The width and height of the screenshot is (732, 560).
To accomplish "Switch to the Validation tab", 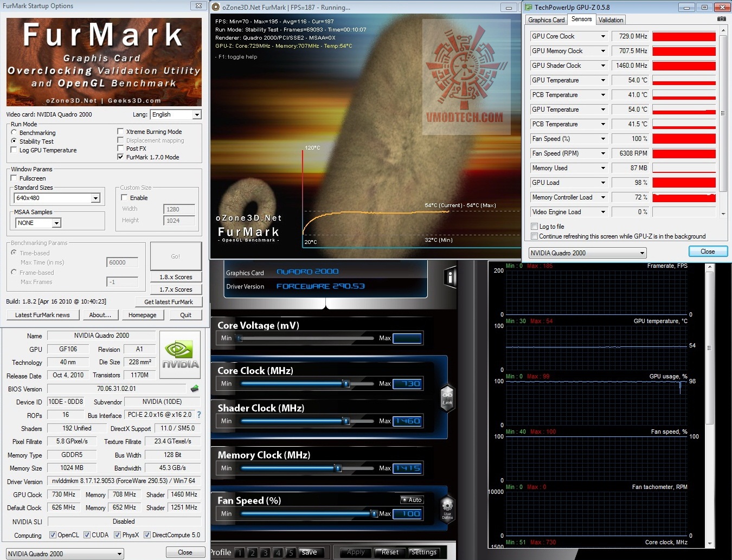I will (611, 20).
